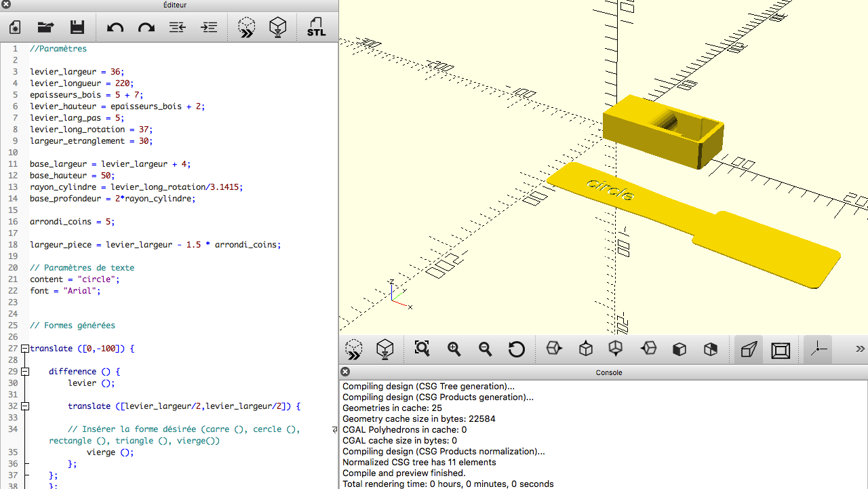This screenshot has width=868, height=489.
Task: Click 'Normalized CSG tree has 11 elements' line
Action: pyautogui.click(x=419, y=463)
